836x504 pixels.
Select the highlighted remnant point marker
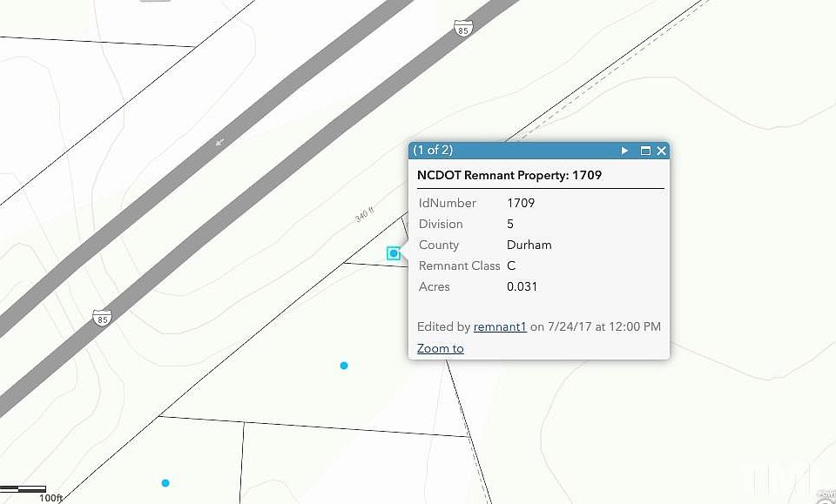pyautogui.click(x=394, y=253)
